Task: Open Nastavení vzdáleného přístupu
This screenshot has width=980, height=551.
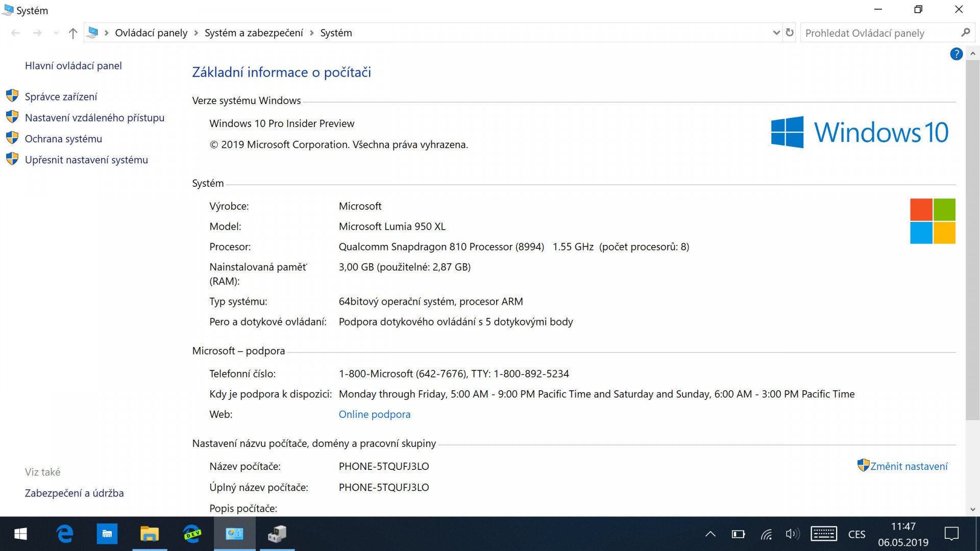Action: pos(94,118)
